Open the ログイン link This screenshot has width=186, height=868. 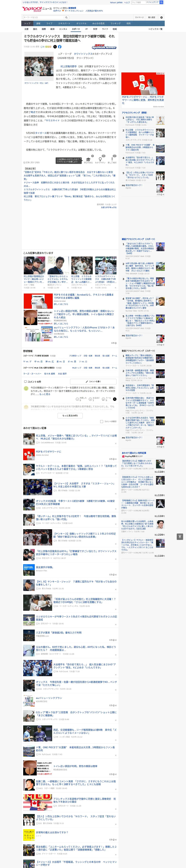pos(57,11)
